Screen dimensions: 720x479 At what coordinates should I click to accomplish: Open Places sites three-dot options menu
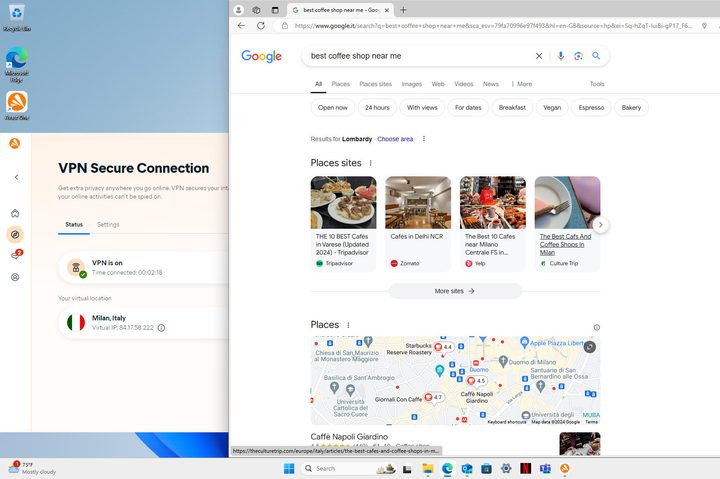tap(371, 163)
